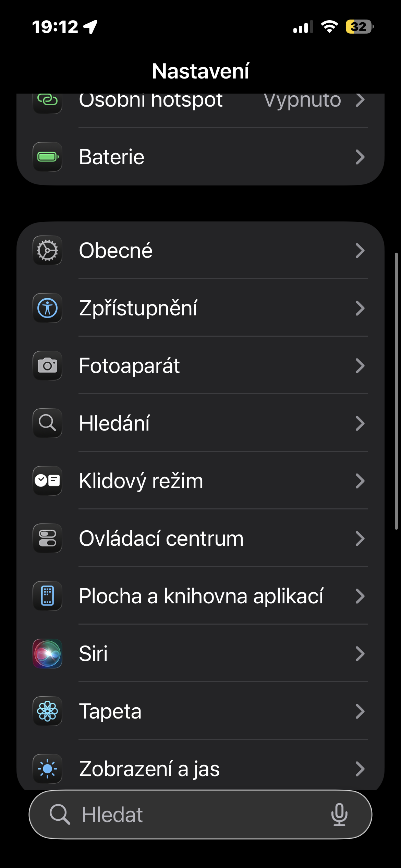Tap the Siri colorful orb icon
This screenshot has height=868, width=401.
(47, 653)
